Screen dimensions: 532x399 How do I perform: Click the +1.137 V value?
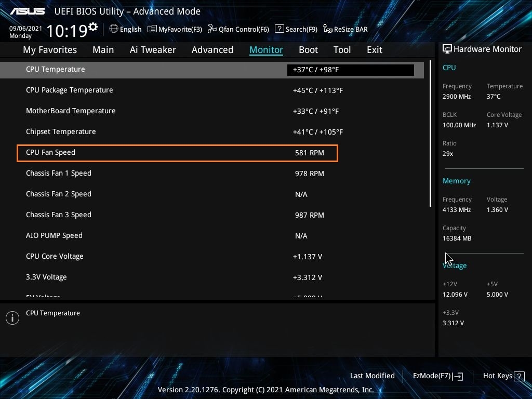308,257
